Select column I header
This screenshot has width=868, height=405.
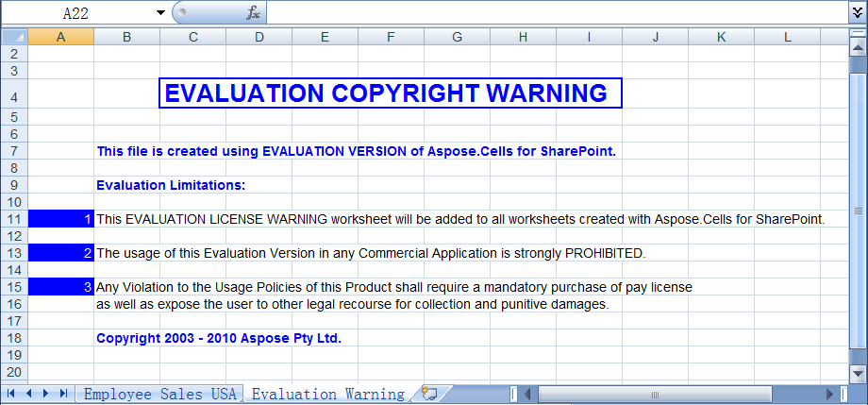(589, 37)
